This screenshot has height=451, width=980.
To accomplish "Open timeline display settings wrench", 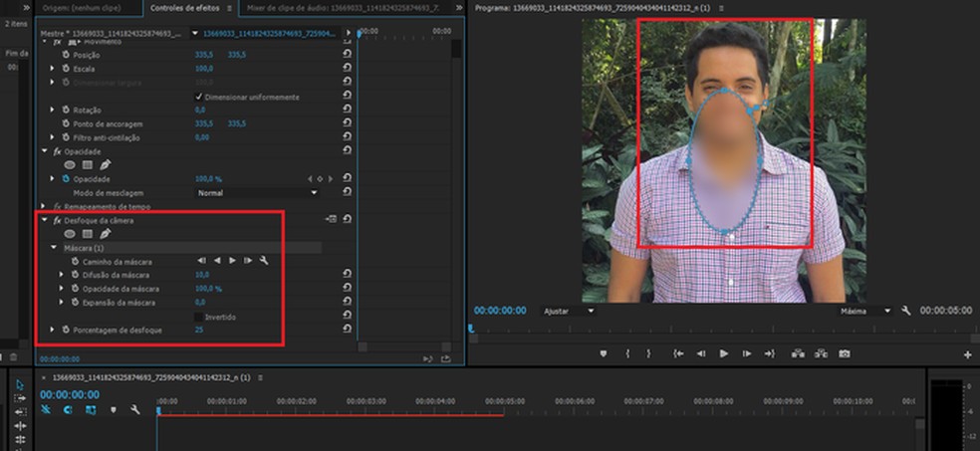I will [x=134, y=409].
